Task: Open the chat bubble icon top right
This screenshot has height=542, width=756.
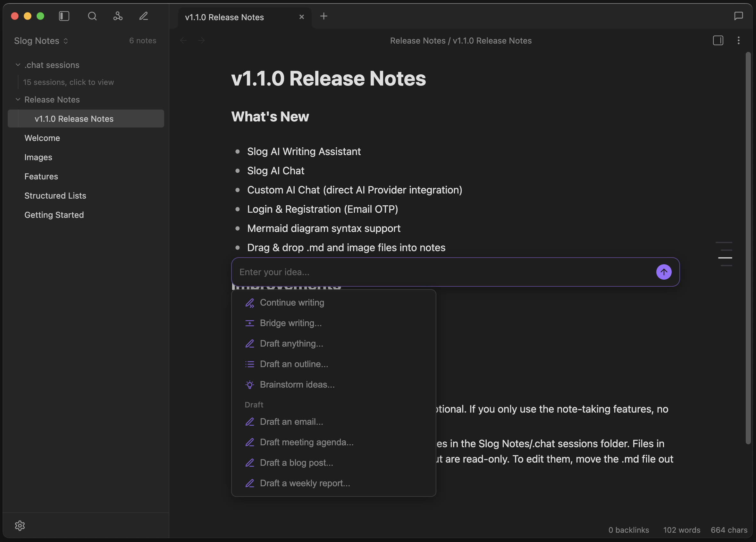Action: pyautogui.click(x=738, y=16)
